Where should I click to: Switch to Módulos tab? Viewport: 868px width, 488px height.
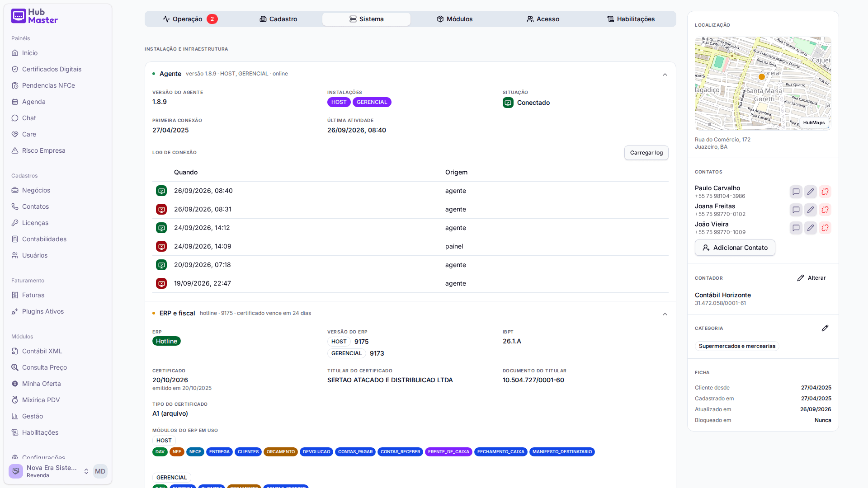click(454, 19)
